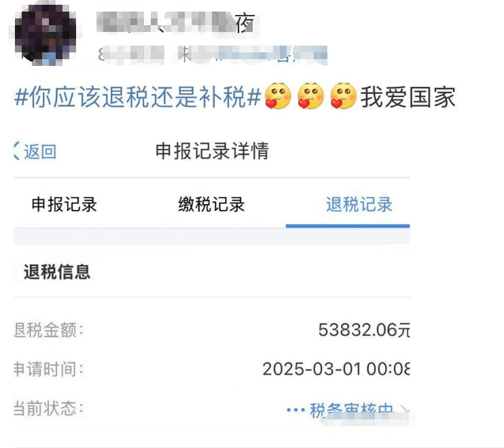Select the refund amount 53832.06元

[364, 330]
